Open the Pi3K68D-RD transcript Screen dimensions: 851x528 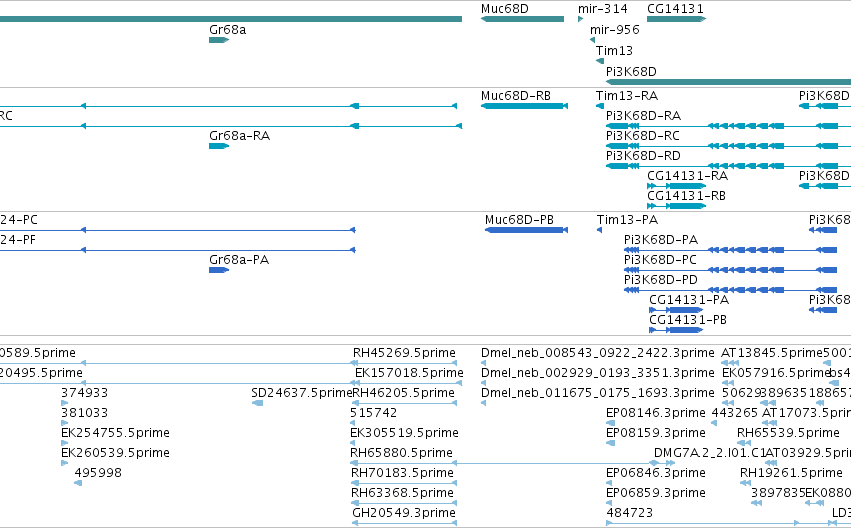tap(728, 166)
